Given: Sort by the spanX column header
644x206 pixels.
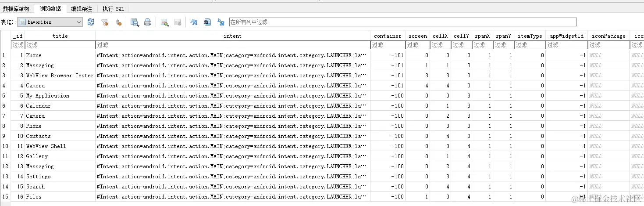Looking at the screenshot, I should click(x=482, y=36).
